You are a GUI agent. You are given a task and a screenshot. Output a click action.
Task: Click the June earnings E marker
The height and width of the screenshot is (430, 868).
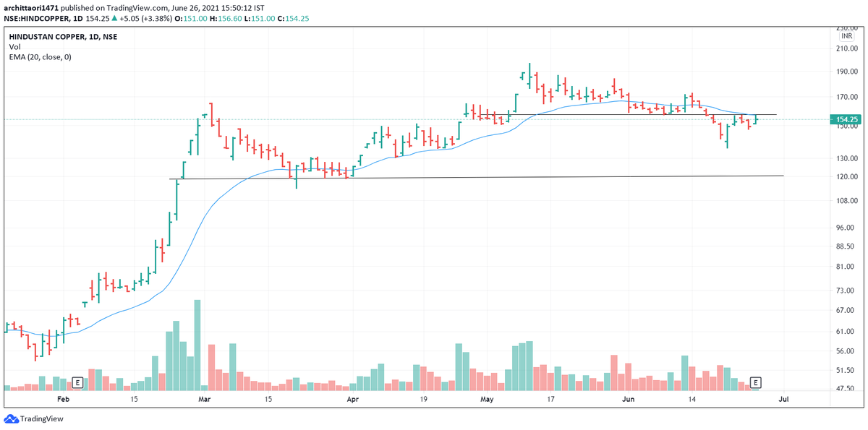coord(756,382)
